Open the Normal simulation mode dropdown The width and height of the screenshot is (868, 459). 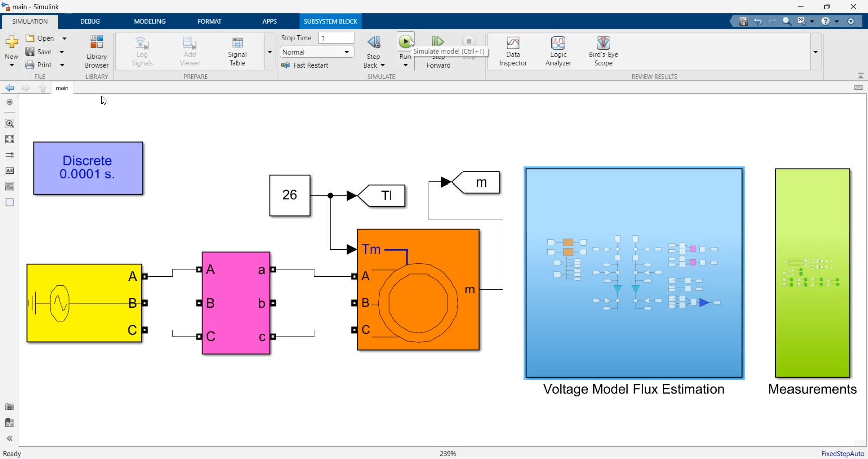pos(317,52)
